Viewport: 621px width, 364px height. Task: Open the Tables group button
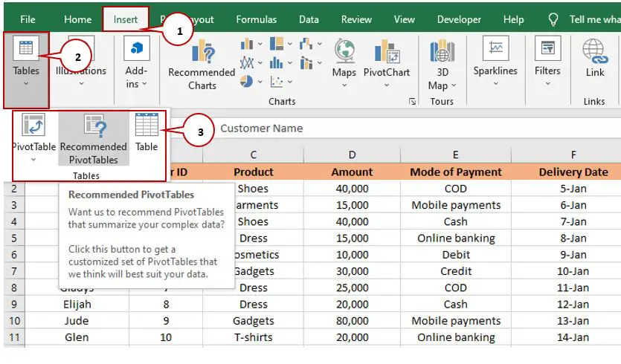point(26,70)
